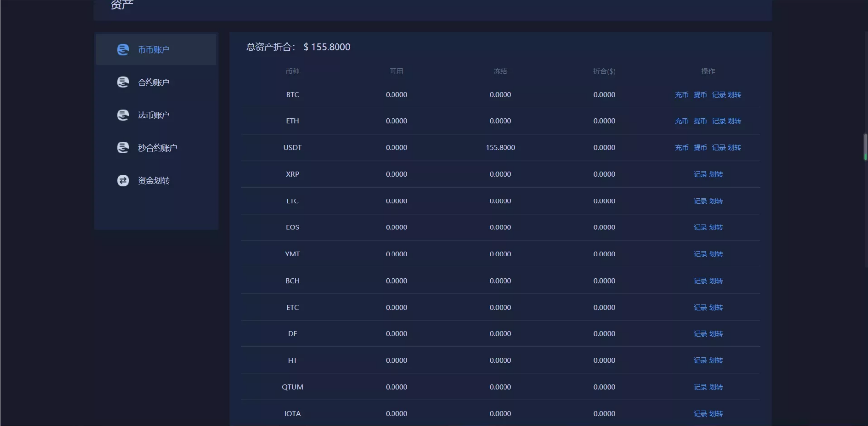
Task: Click 划转 in the USDT row
Action: 734,148
